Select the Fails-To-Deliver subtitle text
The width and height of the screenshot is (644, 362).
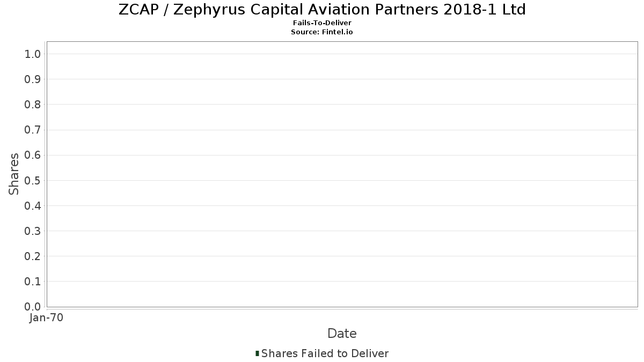[322, 24]
